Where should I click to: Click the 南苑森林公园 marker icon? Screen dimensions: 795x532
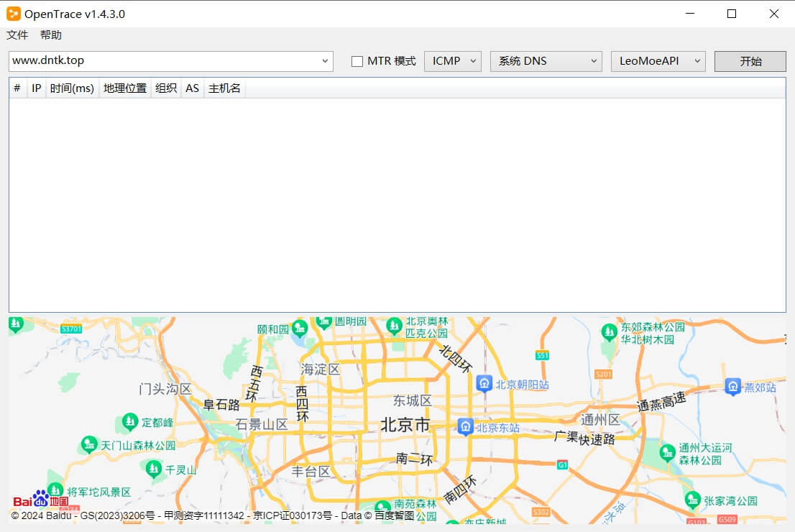383,507
